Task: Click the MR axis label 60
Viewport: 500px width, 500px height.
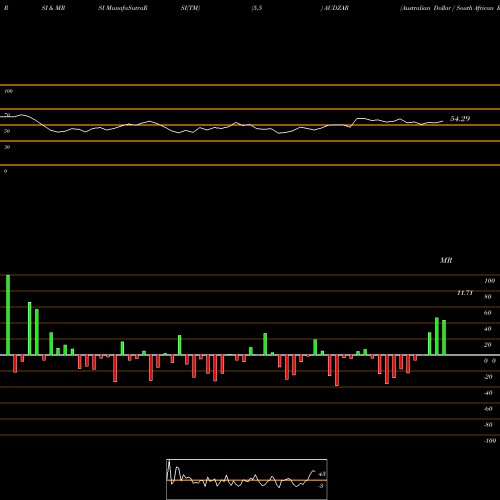Action: pyautogui.click(x=488, y=313)
